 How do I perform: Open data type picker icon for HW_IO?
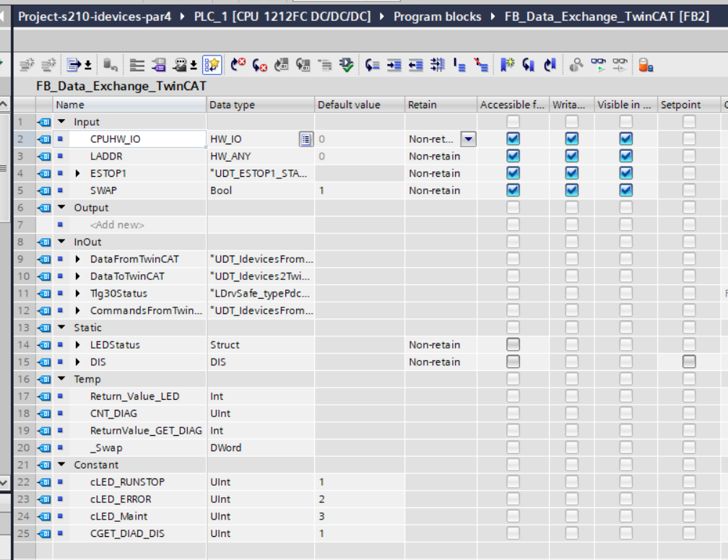306,139
